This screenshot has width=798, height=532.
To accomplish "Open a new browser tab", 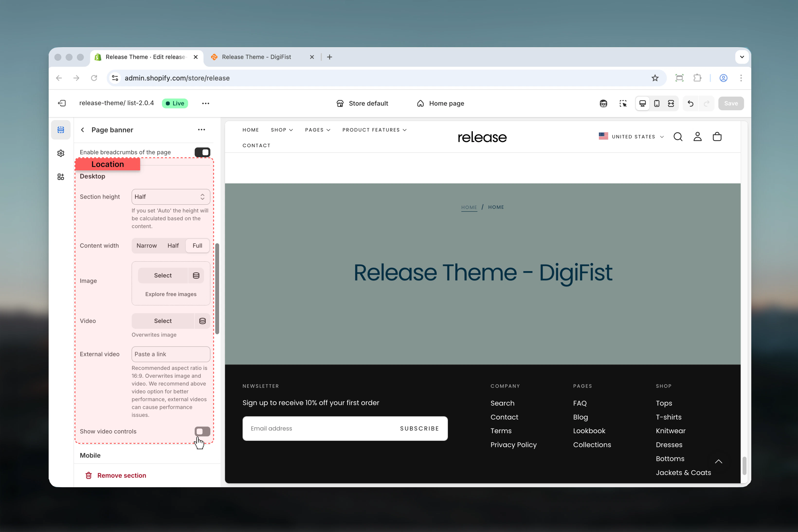I will pyautogui.click(x=329, y=57).
